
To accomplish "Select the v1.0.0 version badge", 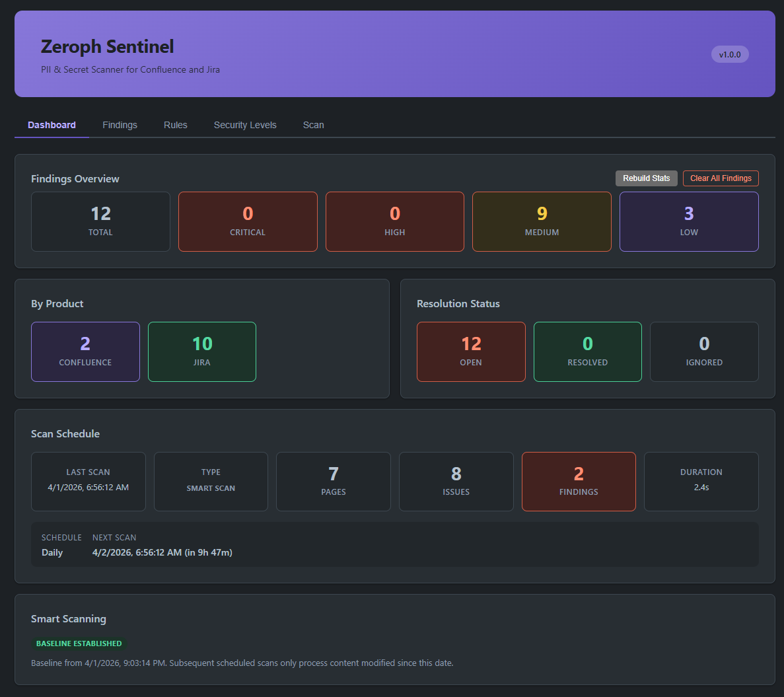I will pos(729,54).
